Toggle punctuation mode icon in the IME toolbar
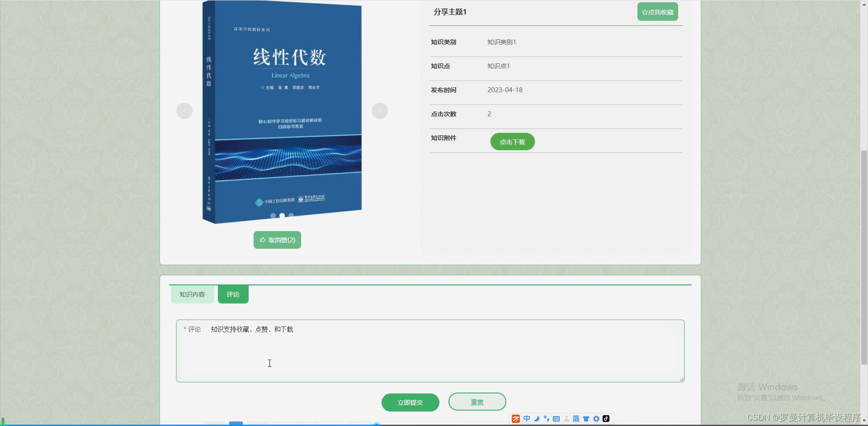The width and height of the screenshot is (868, 426). tap(547, 419)
